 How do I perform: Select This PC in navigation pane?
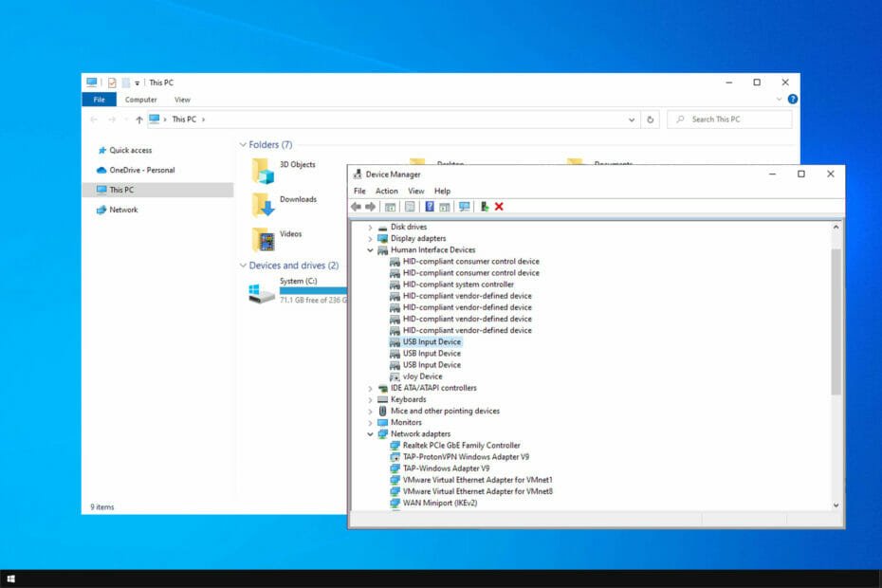[x=158, y=190]
